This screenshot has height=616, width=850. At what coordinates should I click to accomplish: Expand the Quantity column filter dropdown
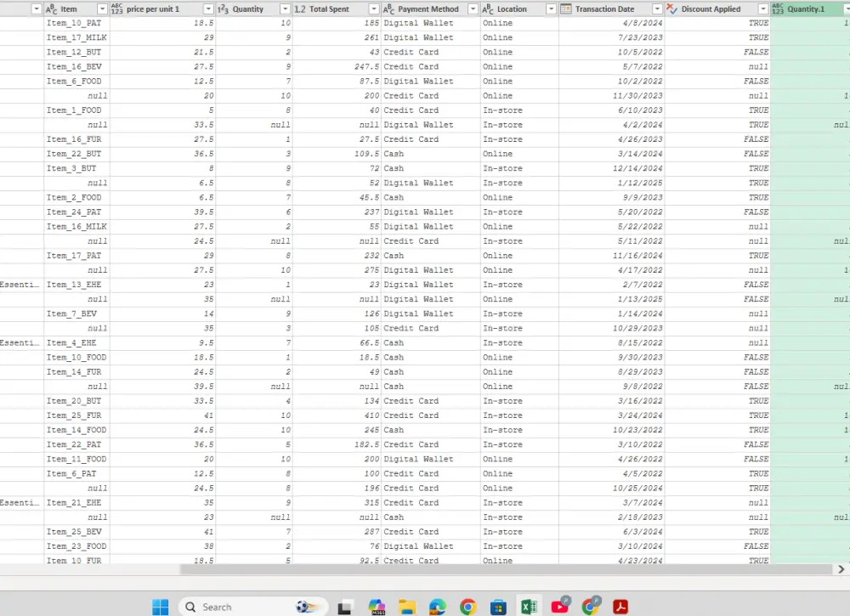click(285, 8)
